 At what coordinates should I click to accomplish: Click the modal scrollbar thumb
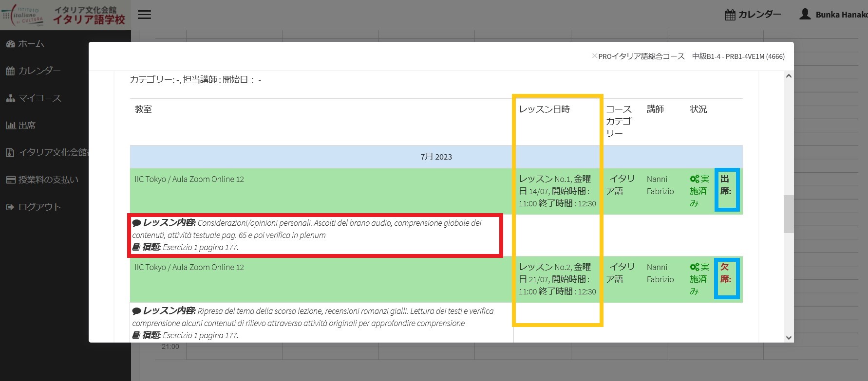click(x=789, y=214)
